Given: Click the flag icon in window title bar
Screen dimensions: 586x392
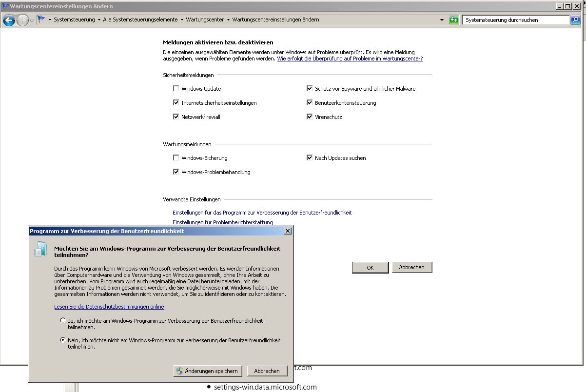Looking at the screenshot, I should click(5, 6).
